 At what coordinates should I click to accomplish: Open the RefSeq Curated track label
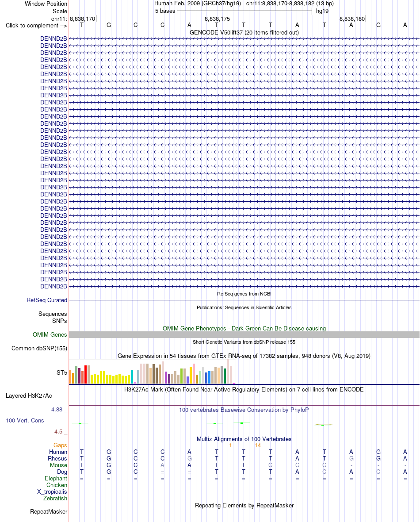click(47, 300)
